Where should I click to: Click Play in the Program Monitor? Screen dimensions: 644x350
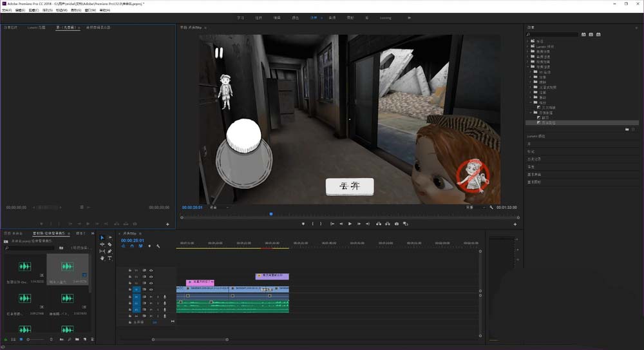pos(350,224)
